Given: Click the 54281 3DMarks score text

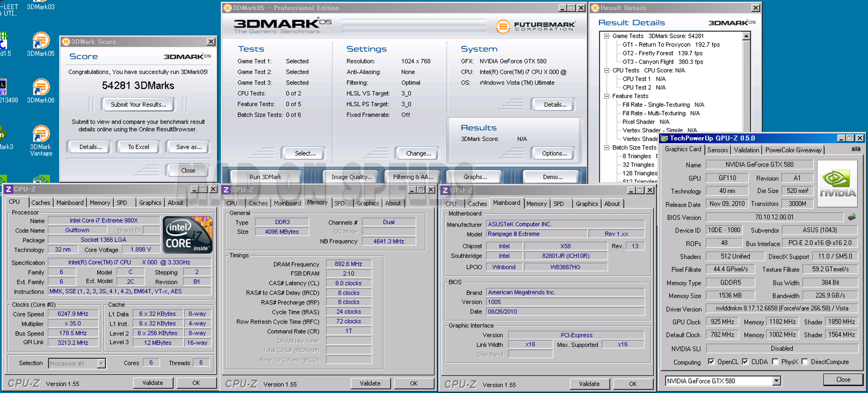Looking at the screenshot, I should pos(138,86).
